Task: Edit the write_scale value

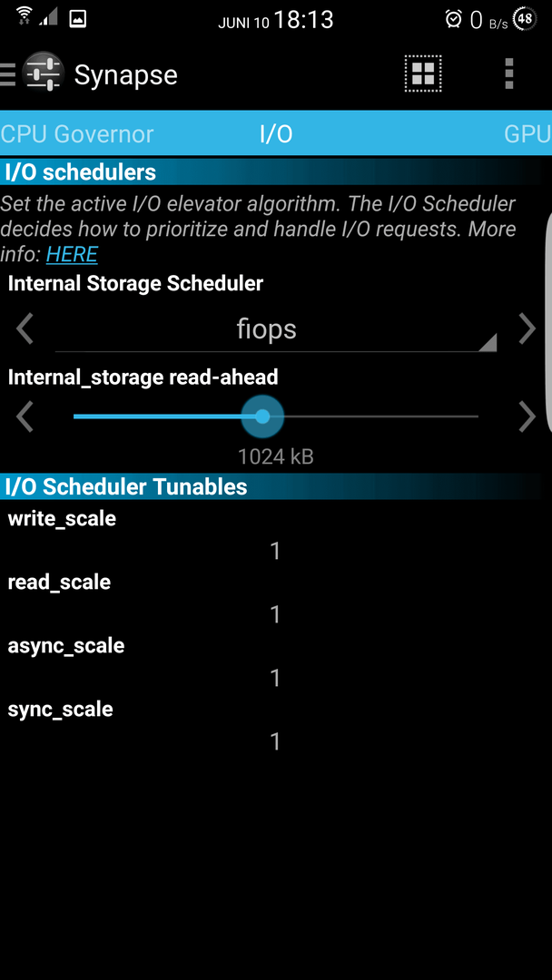Action: (275, 552)
